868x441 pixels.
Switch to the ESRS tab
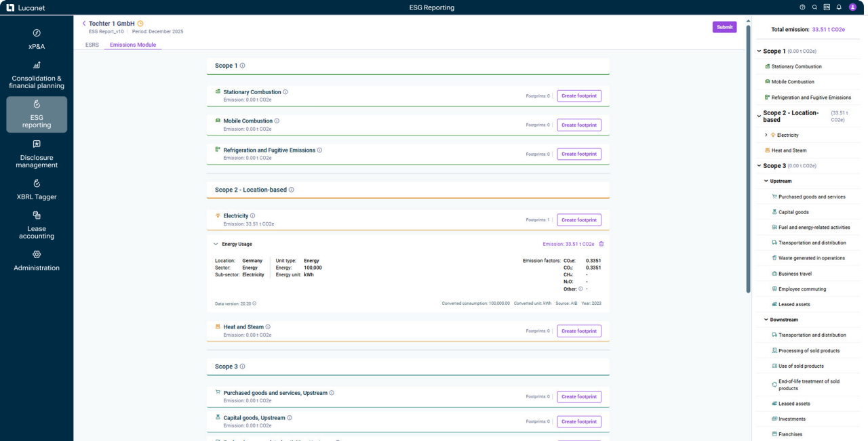coord(92,45)
